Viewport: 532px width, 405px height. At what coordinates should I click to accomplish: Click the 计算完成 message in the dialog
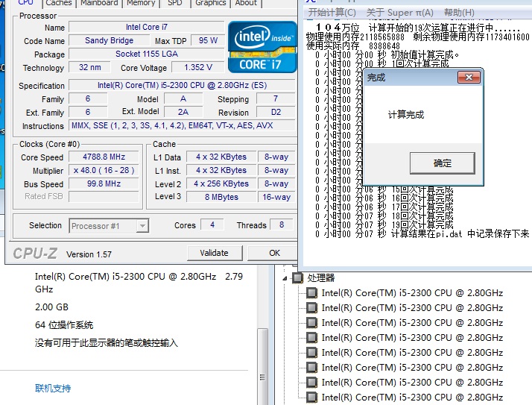(406, 115)
